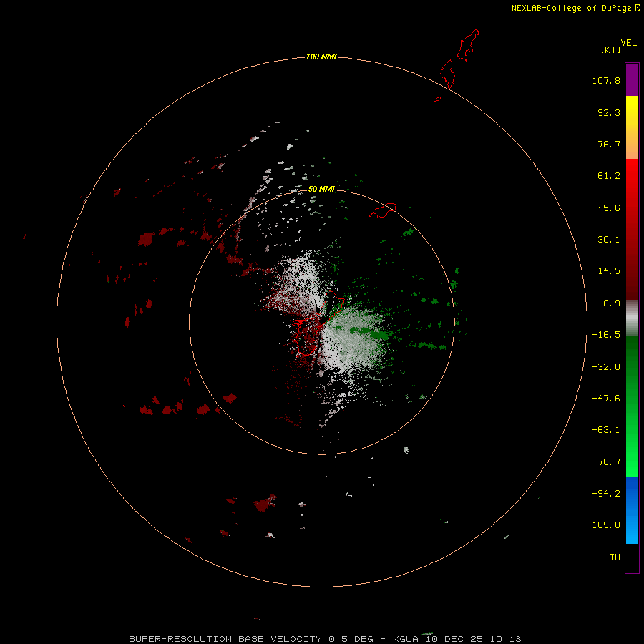Click the 100 NMI range ring label
Screen dimensions: 644x644
(321, 57)
